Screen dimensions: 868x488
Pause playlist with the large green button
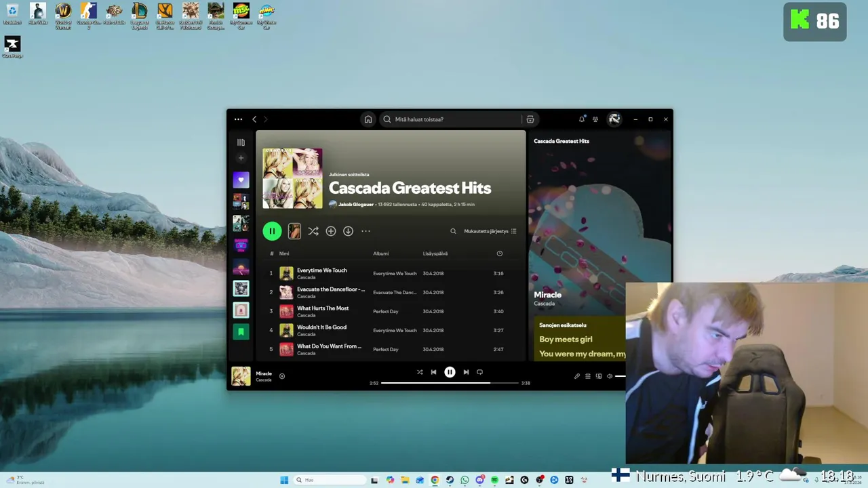coord(272,231)
